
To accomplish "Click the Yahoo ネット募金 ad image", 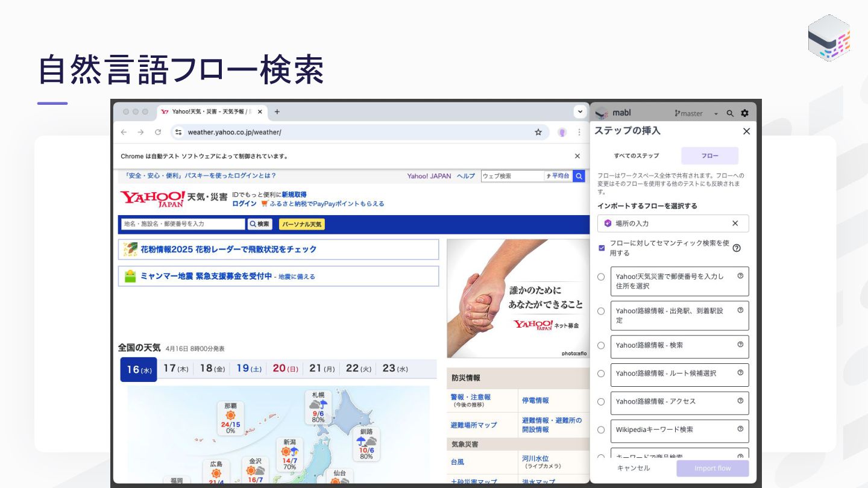I will tap(518, 298).
